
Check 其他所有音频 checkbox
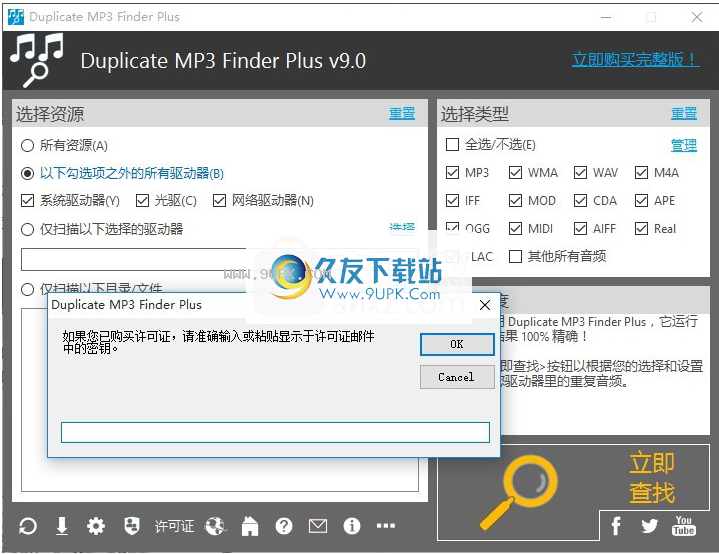[515, 256]
